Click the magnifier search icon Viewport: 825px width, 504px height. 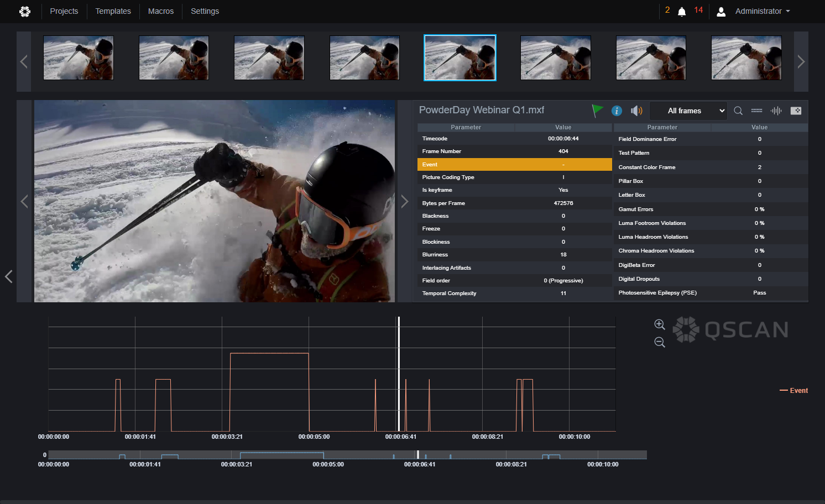coord(738,111)
